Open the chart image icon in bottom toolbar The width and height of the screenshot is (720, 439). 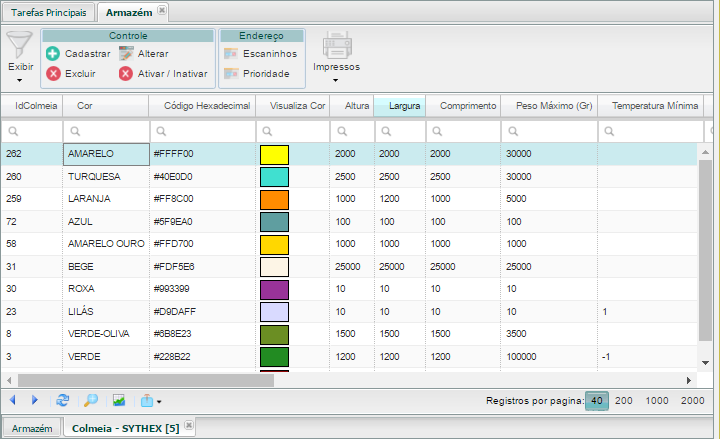click(x=118, y=400)
